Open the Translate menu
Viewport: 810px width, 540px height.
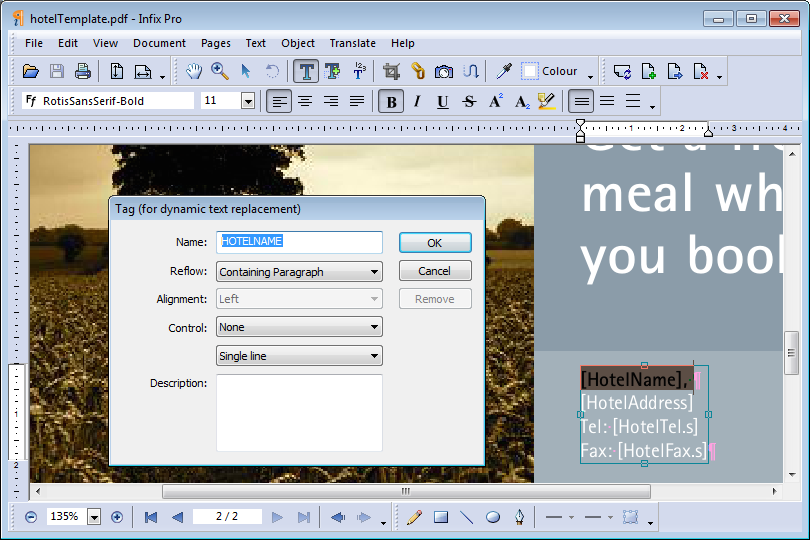pos(352,43)
